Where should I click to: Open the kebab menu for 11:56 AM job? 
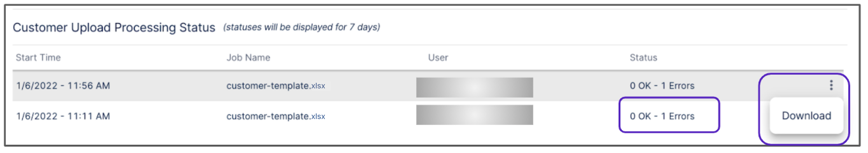pos(831,85)
